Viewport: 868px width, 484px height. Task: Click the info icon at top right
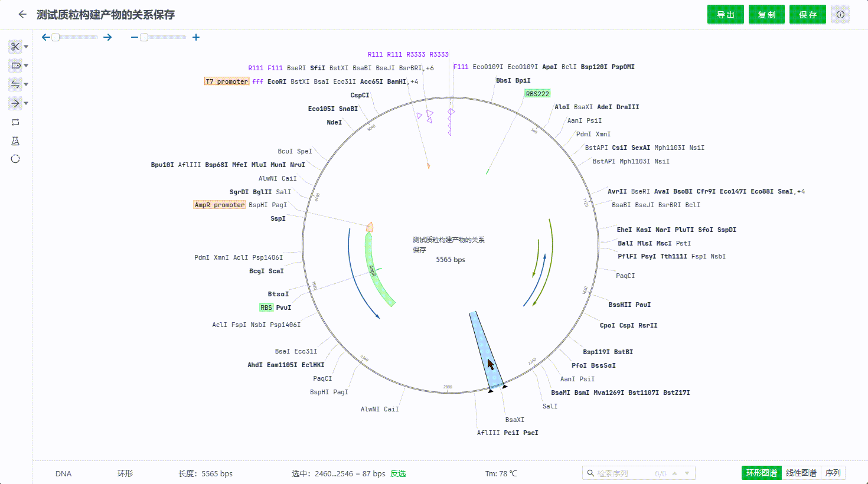click(840, 15)
